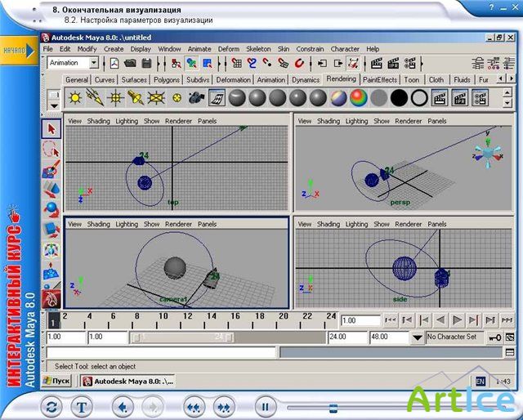Activate the Move tool cone icon
Image resolution: width=523 pixels, height=420 pixels.
(x=51, y=190)
